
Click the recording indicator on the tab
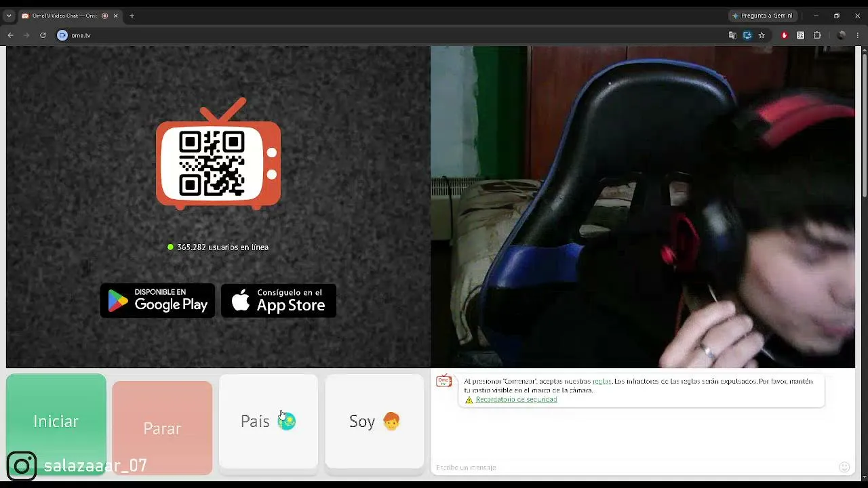point(104,16)
